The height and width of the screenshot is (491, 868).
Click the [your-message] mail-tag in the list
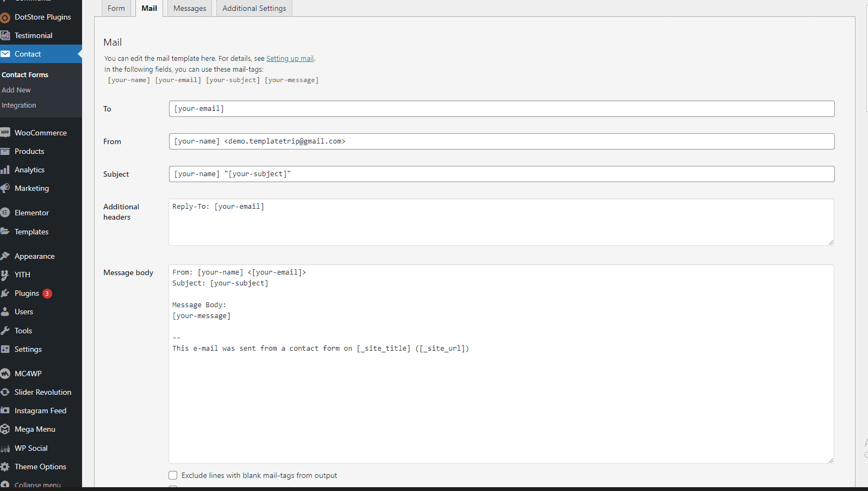292,80
